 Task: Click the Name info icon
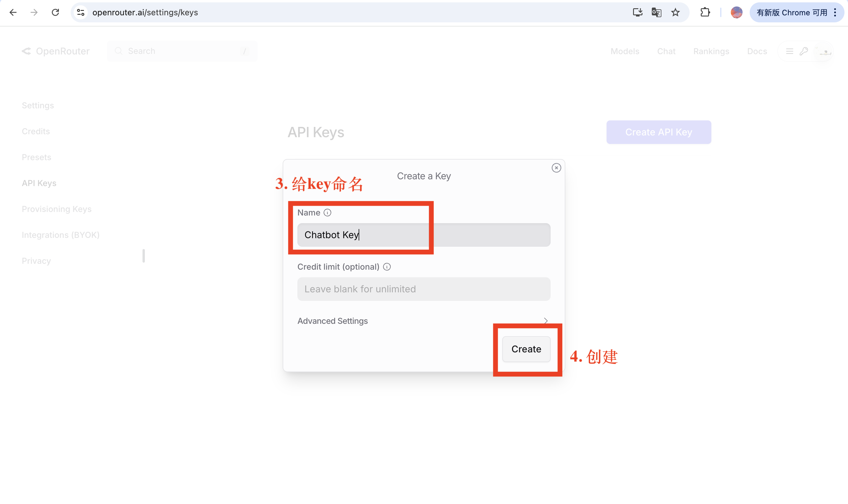[x=327, y=213]
